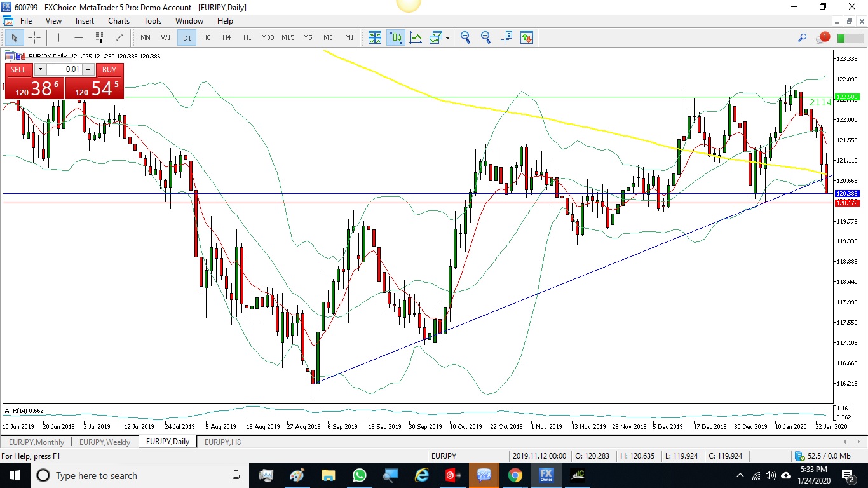Open the tile windows layout icon
868x488 pixels.
pos(375,37)
